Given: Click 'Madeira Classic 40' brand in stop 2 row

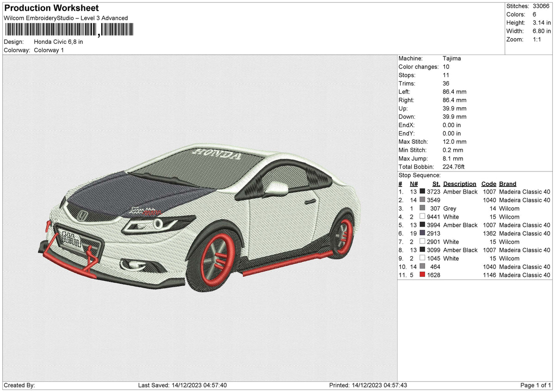Looking at the screenshot, I should click(524, 200).
